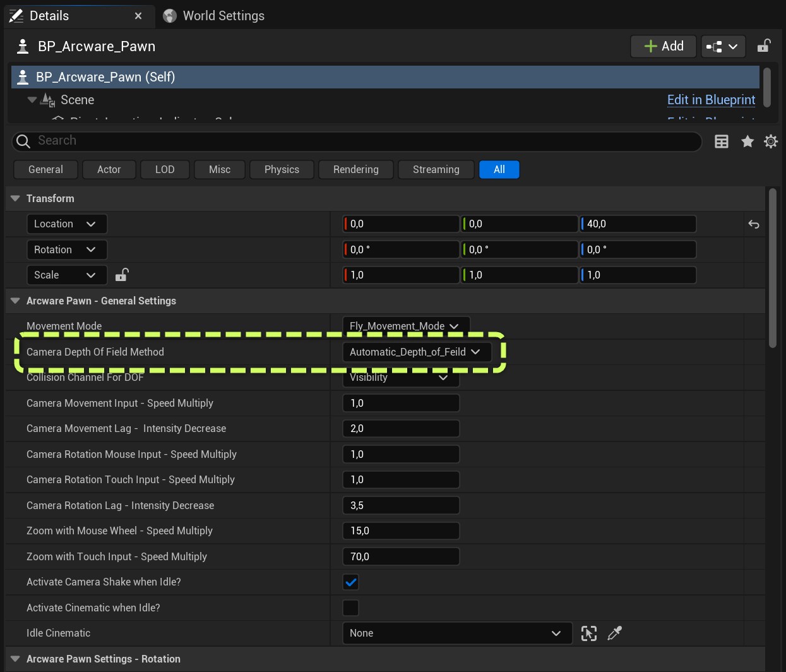Collapse the Transform section
The image size is (786, 672).
16,198
